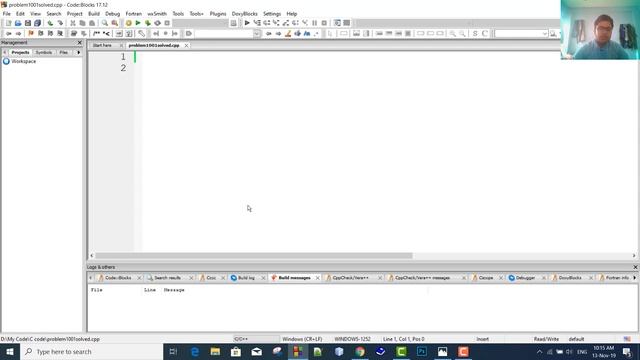Viewport: 640px width, 360px height.
Task: Click the Jump back arrow icon
Action: coord(9,33)
